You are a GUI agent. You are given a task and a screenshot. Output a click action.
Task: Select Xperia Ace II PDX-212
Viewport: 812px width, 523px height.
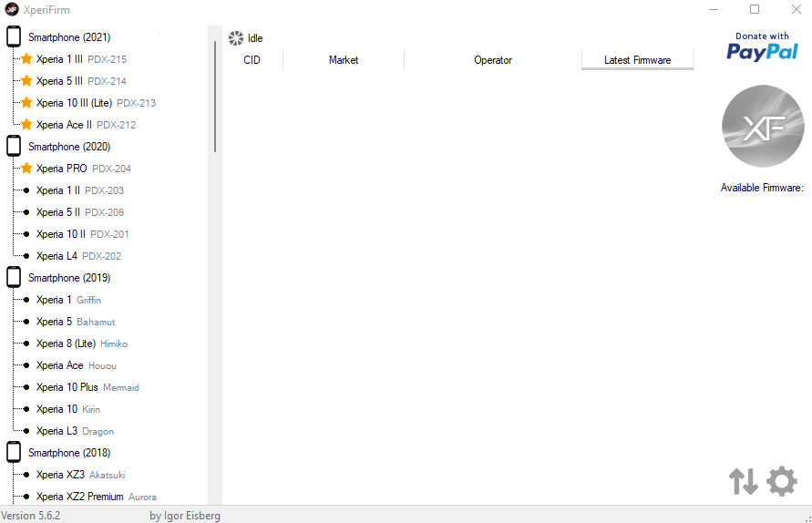point(86,125)
